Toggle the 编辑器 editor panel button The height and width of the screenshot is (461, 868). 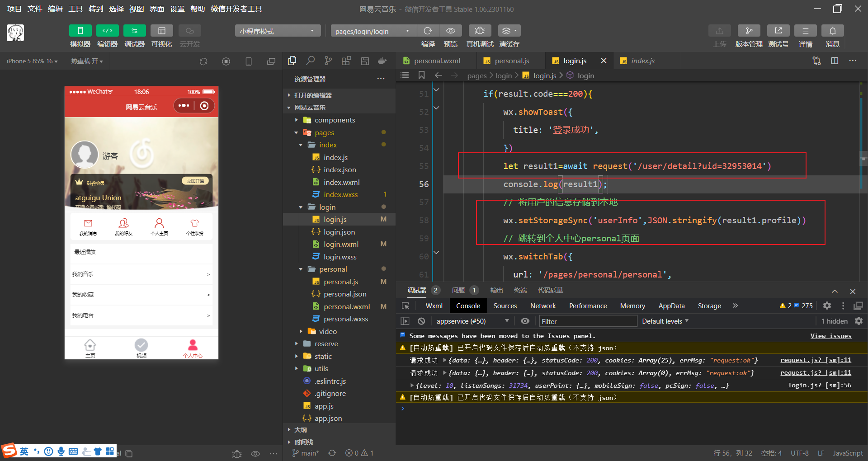(107, 31)
